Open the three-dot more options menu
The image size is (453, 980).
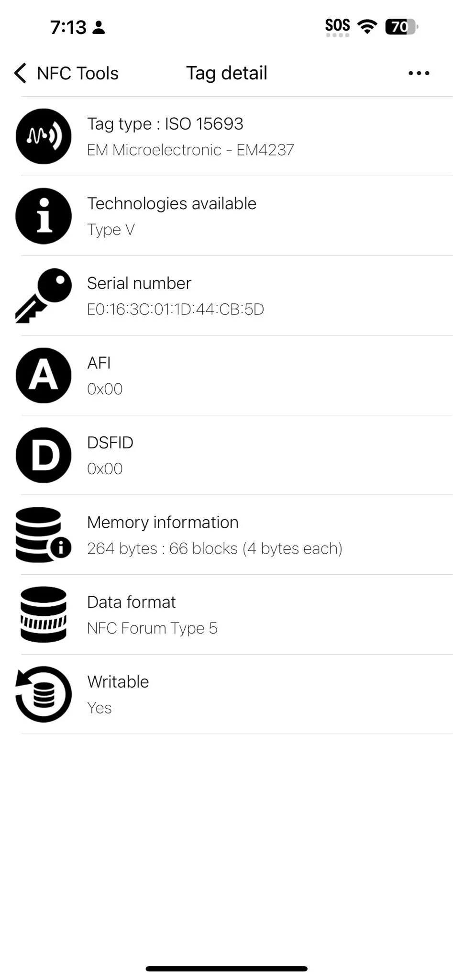pyautogui.click(x=419, y=73)
